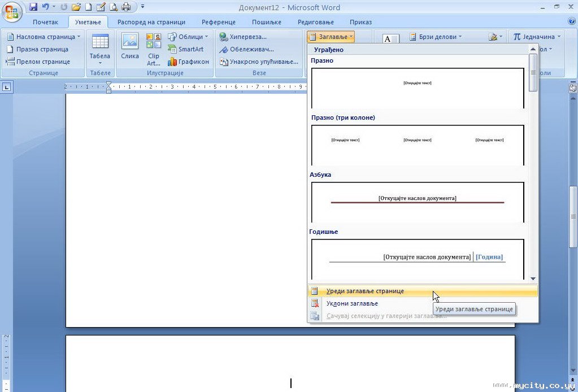
Task: Open the Табела insert dropdown
Action: (100, 49)
